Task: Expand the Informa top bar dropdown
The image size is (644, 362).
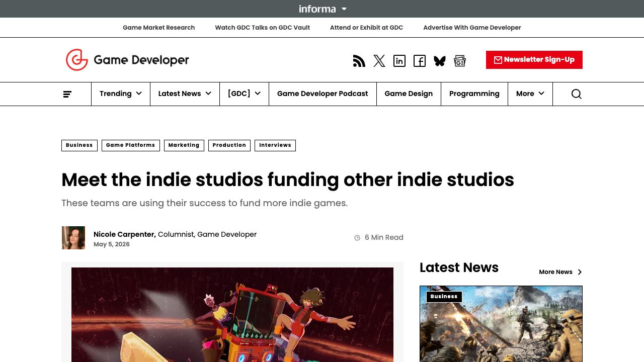Action: point(323,9)
